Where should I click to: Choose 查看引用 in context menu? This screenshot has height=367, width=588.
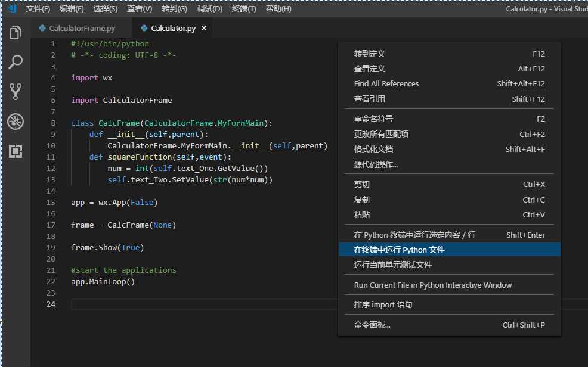(449, 99)
